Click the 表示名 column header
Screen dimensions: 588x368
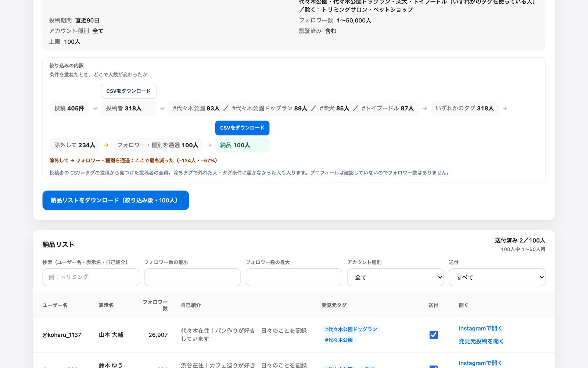(106, 305)
